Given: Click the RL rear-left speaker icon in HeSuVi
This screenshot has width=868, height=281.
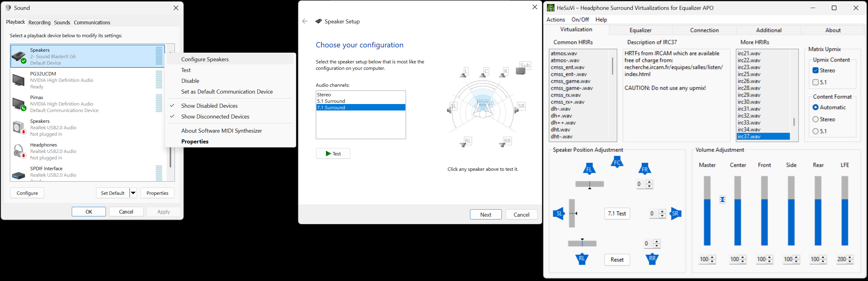Looking at the screenshot, I should pyautogui.click(x=582, y=259).
